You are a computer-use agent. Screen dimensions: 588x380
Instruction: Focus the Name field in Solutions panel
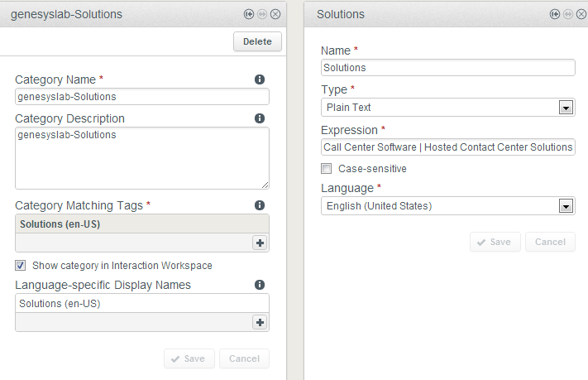pos(447,68)
